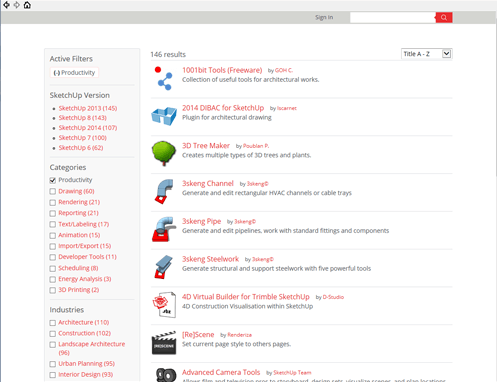View author GOH C. profile
This screenshot has height=382, width=497.
pyautogui.click(x=284, y=70)
